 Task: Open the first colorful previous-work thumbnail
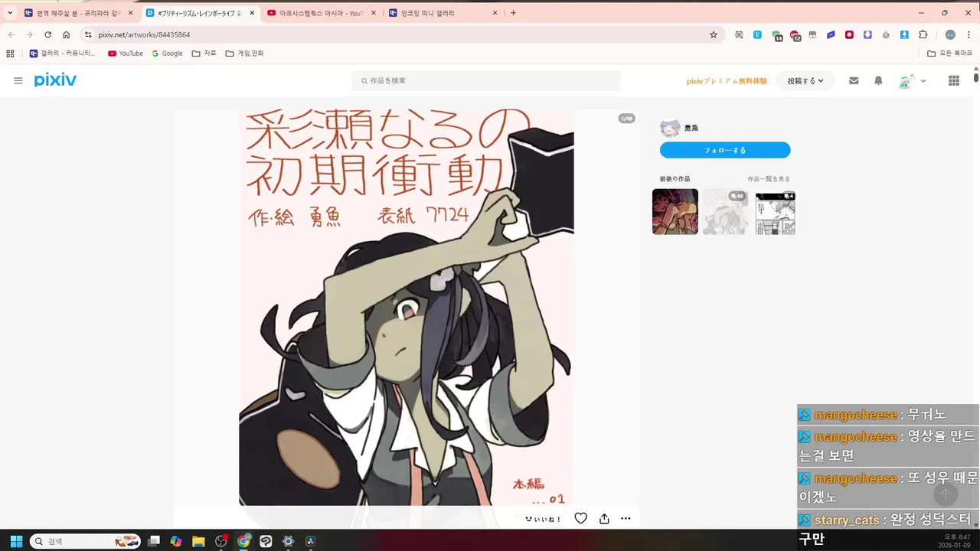click(x=675, y=211)
